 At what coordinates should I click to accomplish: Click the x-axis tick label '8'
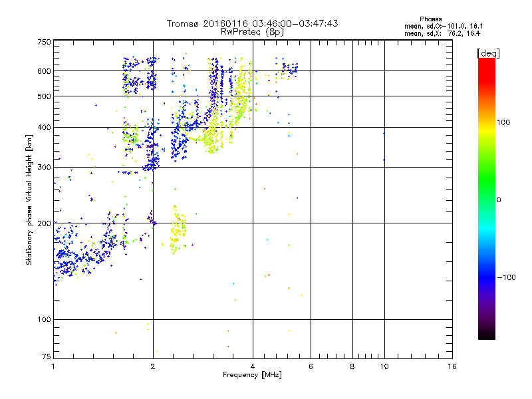(352, 366)
